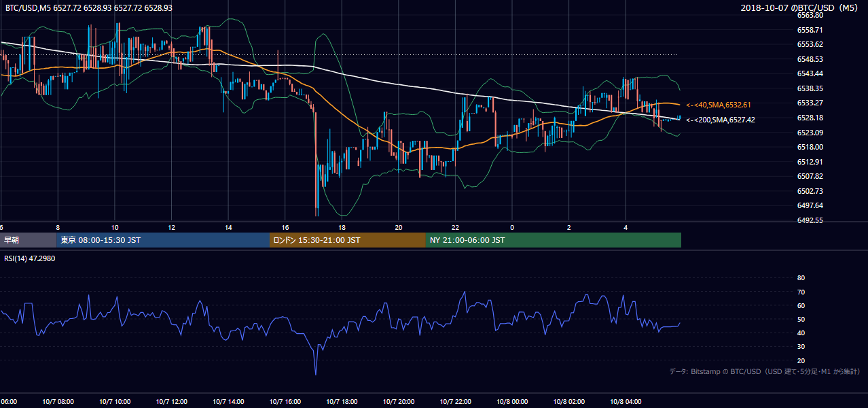
Task: Click the '10/8 02:00' bottom time label
Action: (x=568, y=402)
